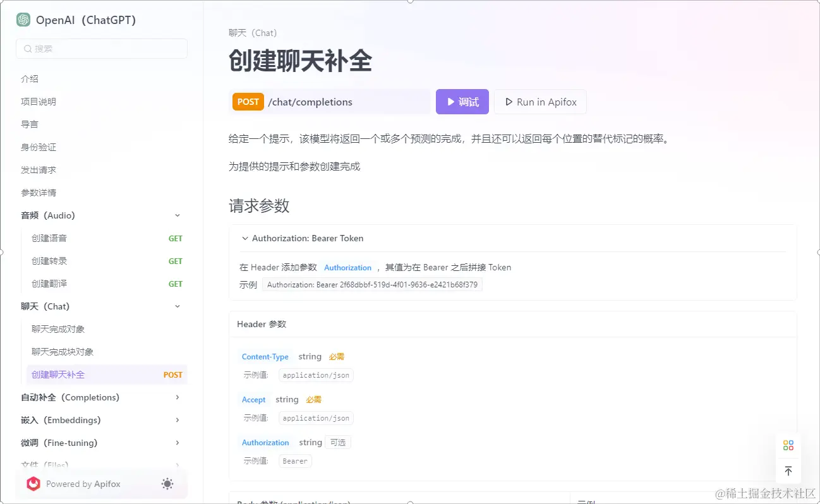
Task: Click the 创建聊天补全 page title
Action: pos(301,61)
